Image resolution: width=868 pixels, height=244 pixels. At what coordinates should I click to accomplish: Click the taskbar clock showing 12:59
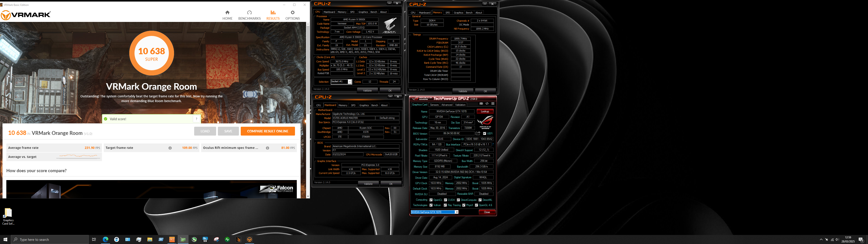(848, 240)
